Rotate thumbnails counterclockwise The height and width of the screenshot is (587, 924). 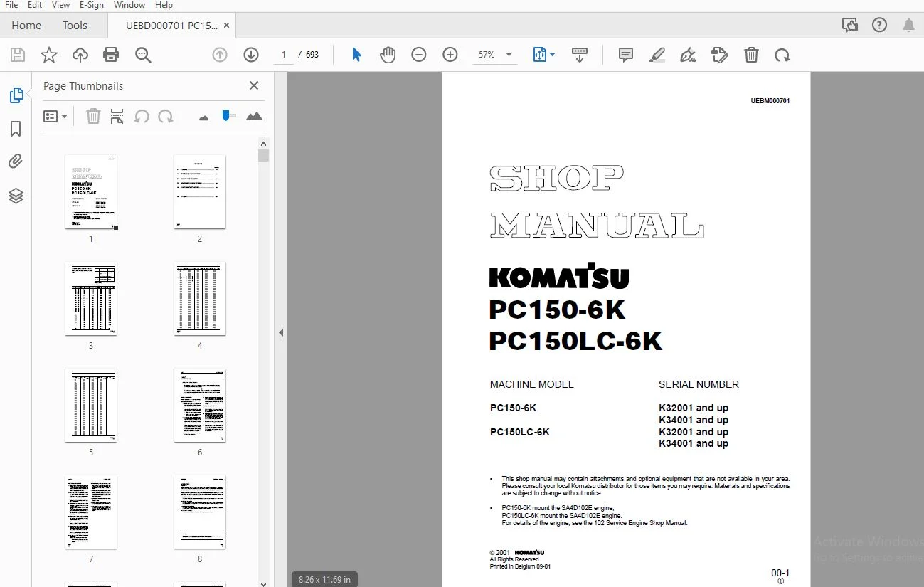point(142,116)
